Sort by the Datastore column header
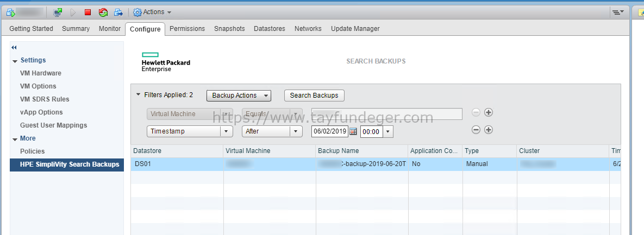Screen dimensions: 644x235 (x=177, y=151)
